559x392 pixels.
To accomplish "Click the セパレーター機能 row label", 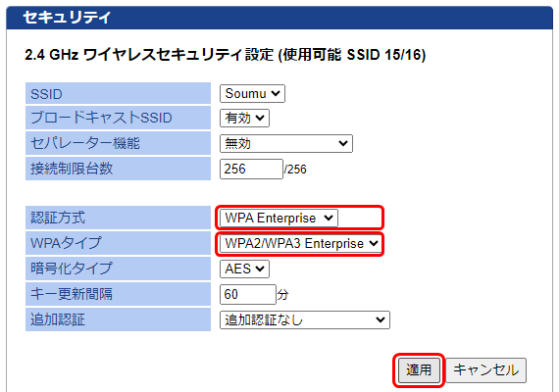I will pos(118,143).
